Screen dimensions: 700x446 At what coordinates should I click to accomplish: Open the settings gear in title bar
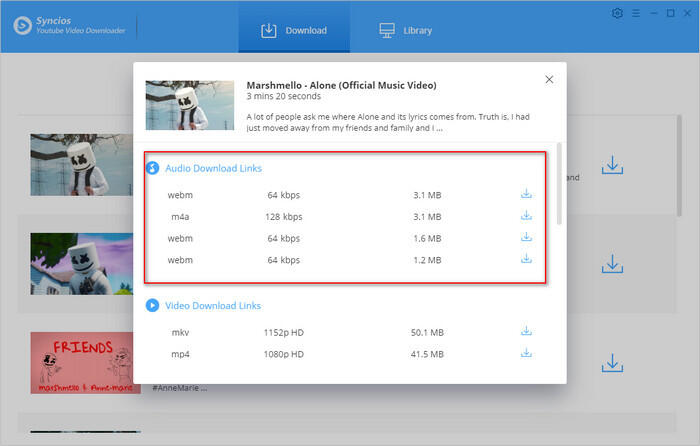[617, 13]
